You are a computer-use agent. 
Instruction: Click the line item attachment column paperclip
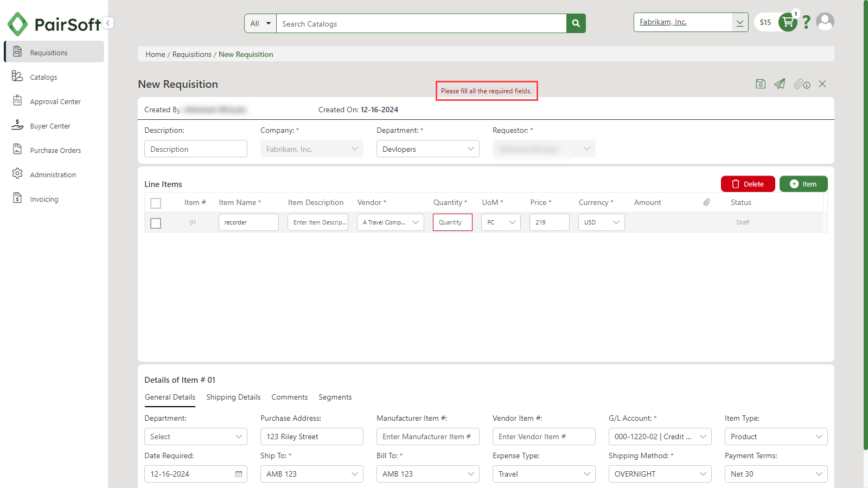(706, 202)
